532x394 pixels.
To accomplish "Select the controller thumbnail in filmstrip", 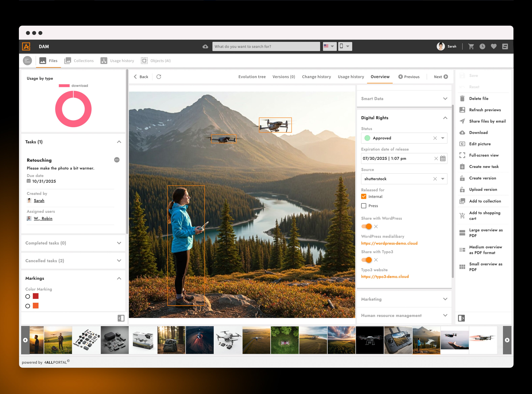I will point(398,340).
